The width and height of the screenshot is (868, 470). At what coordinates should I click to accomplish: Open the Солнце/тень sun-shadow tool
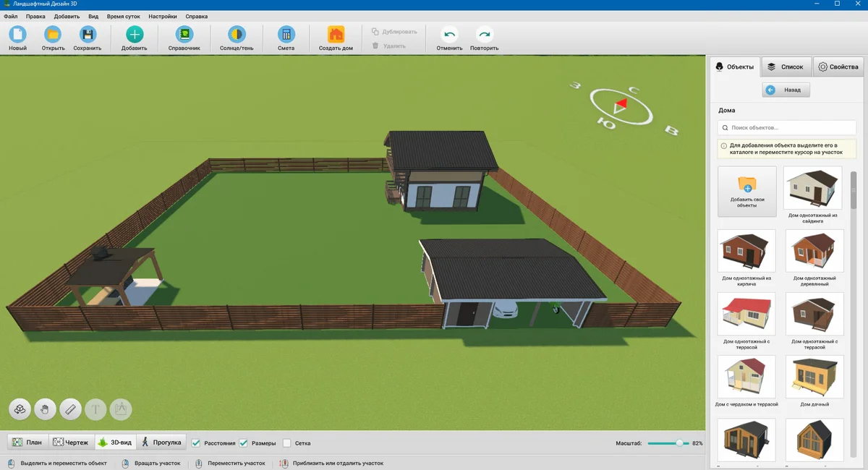click(237, 34)
